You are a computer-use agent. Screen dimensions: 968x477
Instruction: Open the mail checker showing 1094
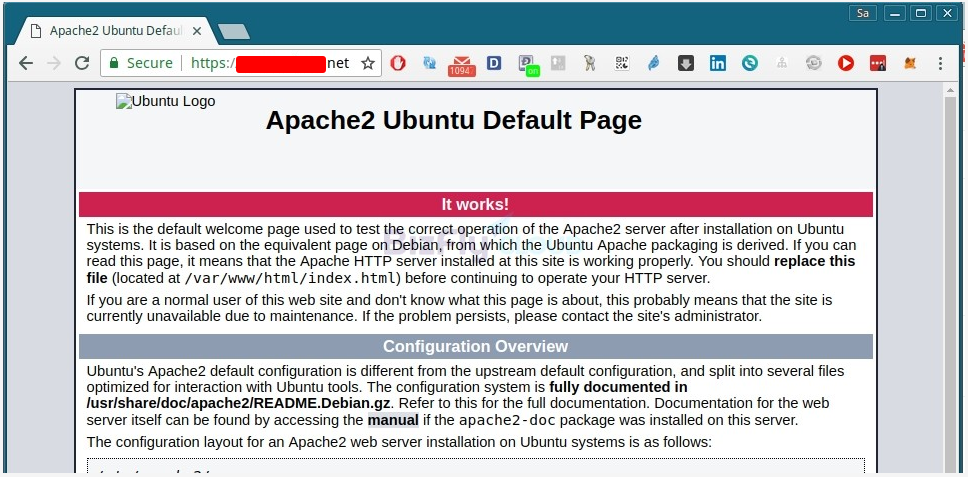(x=462, y=65)
